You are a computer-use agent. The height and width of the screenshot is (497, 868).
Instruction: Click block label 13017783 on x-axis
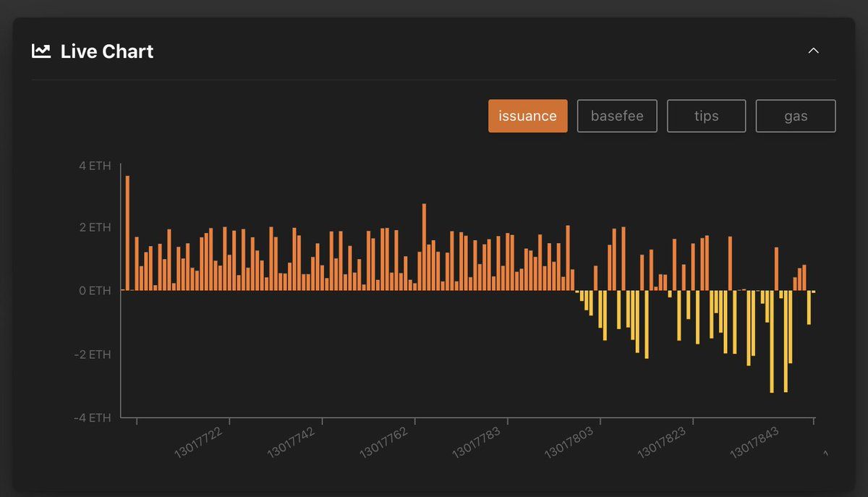[x=476, y=442]
